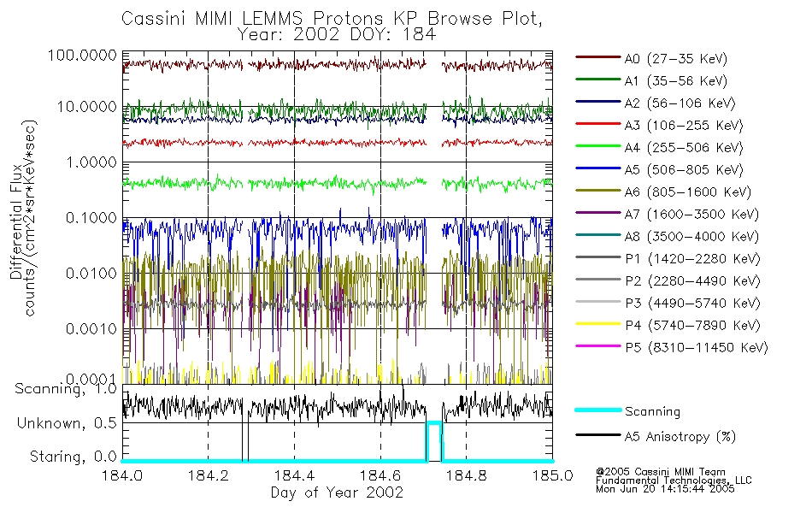Click the A0 (27-35 KeV) legend line

(x=598, y=57)
